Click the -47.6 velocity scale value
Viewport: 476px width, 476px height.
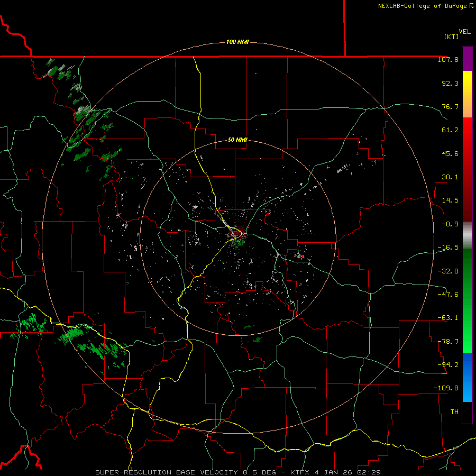(x=448, y=295)
